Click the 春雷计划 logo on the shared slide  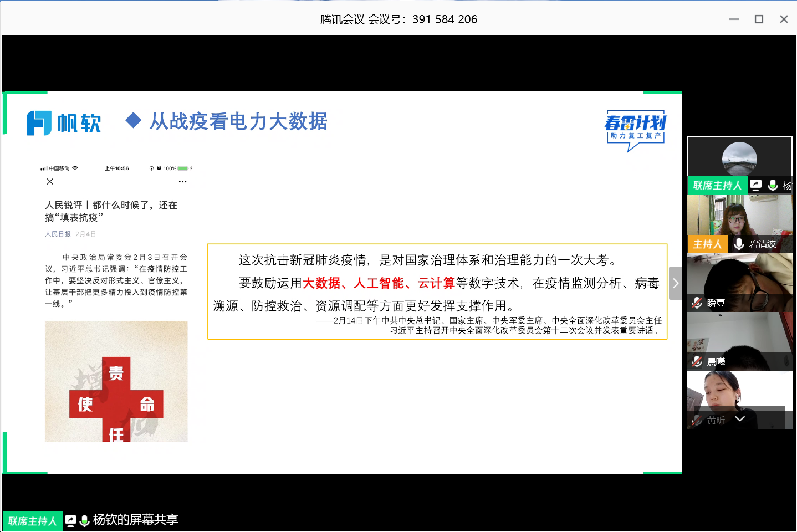click(635, 129)
